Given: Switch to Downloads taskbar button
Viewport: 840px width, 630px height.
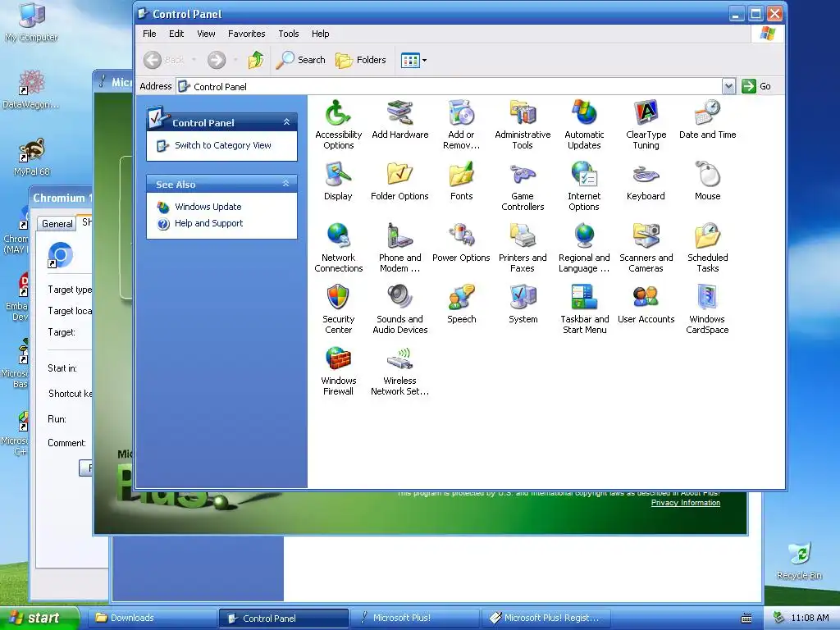Looking at the screenshot, I should coord(153,619).
